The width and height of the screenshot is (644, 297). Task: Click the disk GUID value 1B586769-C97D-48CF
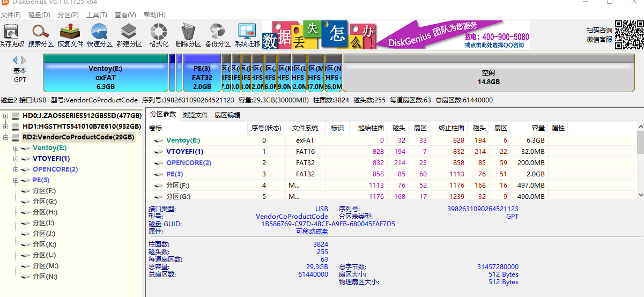328,224
